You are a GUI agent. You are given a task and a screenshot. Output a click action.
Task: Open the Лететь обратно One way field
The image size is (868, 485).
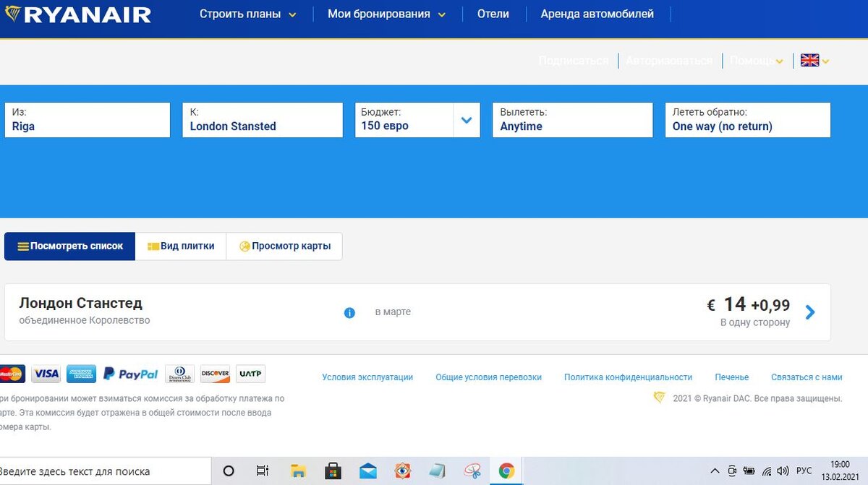(x=748, y=120)
